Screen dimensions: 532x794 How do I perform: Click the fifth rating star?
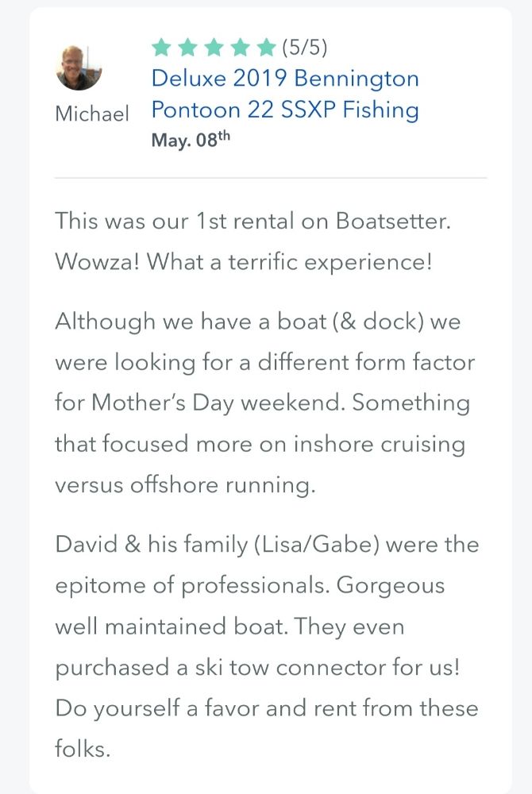tap(266, 47)
